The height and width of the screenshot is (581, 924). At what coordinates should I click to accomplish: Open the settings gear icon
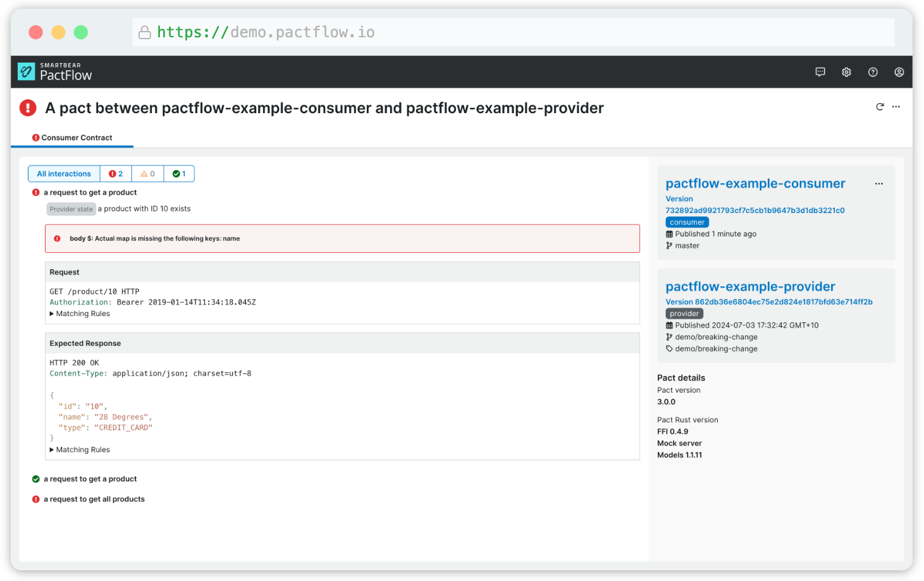(846, 72)
